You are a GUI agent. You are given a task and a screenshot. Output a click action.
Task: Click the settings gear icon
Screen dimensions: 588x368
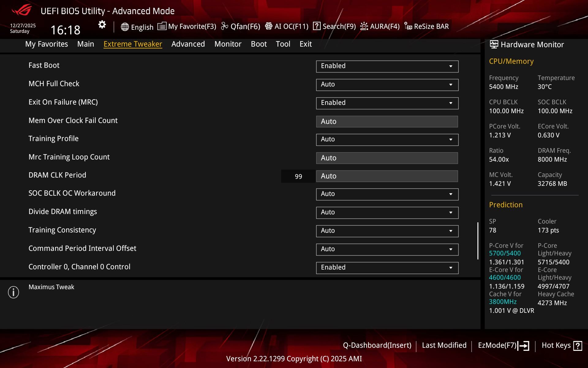[x=102, y=25]
